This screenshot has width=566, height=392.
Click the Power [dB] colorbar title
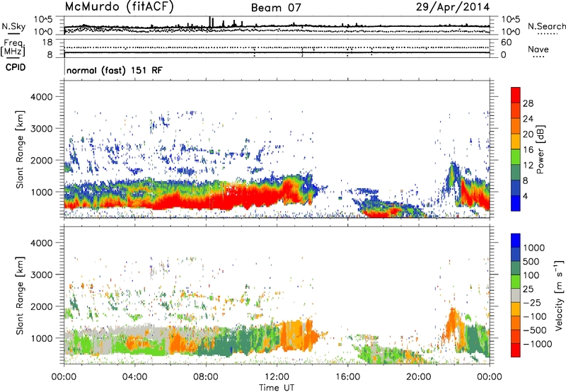point(540,149)
